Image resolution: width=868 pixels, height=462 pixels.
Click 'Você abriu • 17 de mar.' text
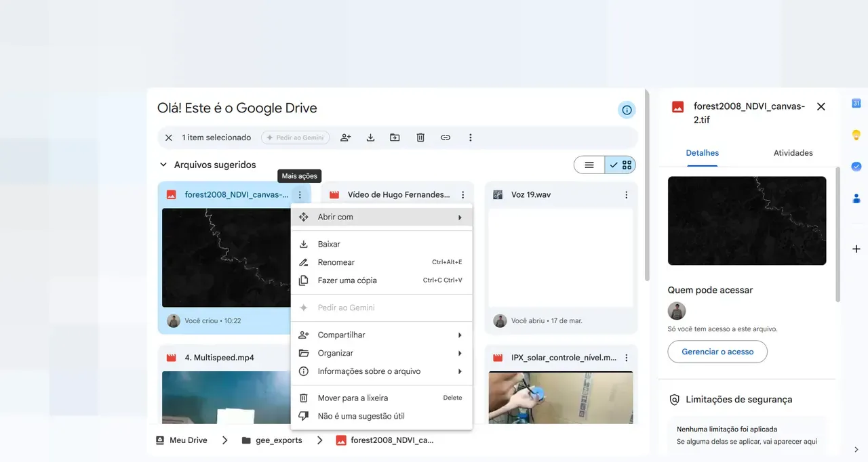pos(547,321)
